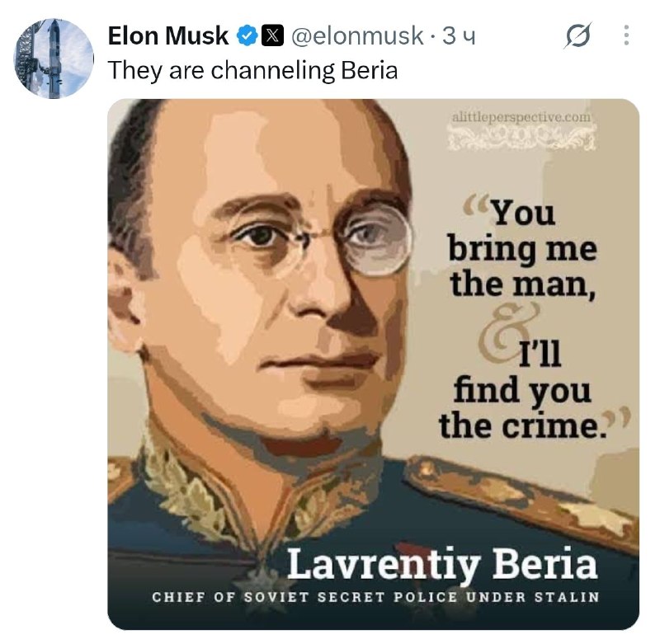Viewport: 660px width, 644px height.
Task: Click the blue verified checkmark badge
Action: pos(248,35)
